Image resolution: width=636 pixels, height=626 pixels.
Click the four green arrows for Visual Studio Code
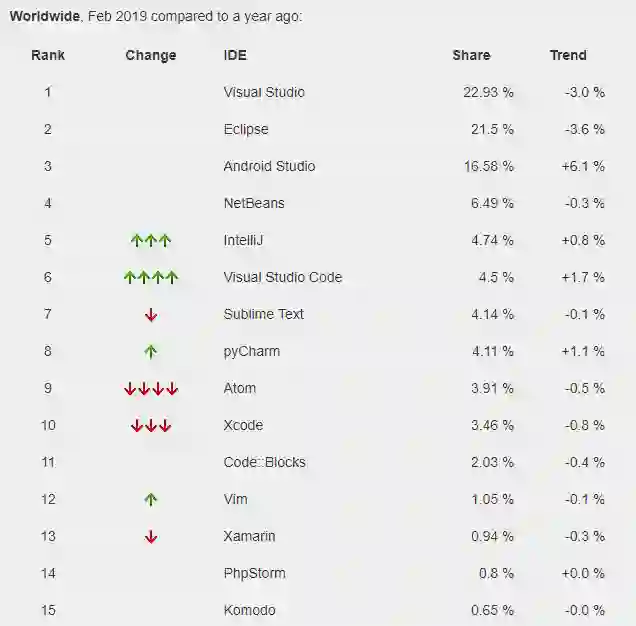151,277
